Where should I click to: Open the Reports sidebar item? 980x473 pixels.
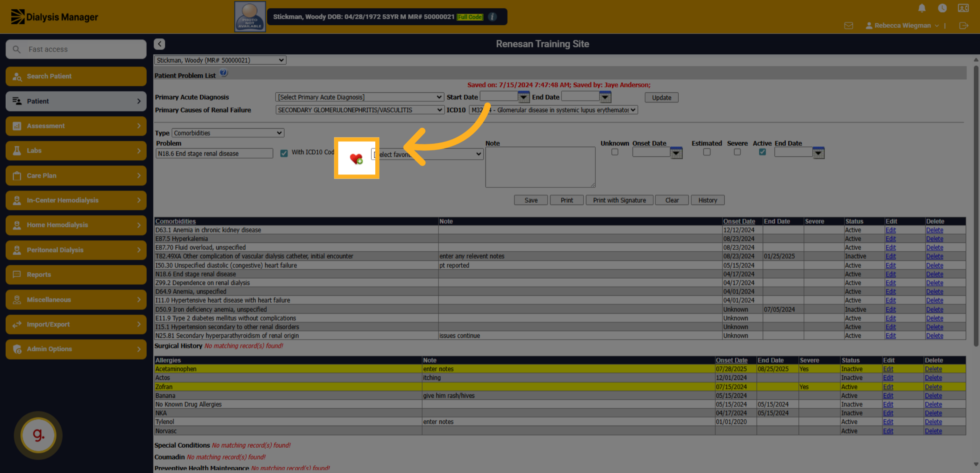(x=76, y=275)
